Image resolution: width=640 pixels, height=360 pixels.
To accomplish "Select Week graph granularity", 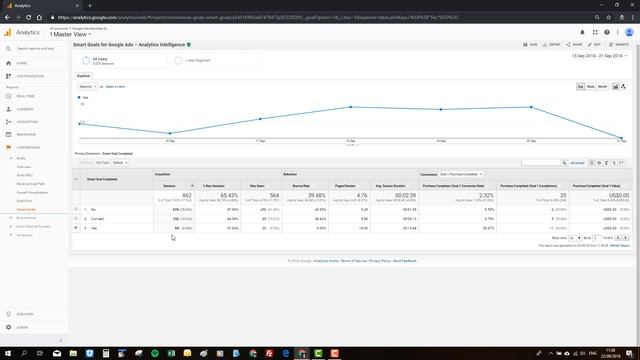I will pyautogui.click(x=591, y=87).
